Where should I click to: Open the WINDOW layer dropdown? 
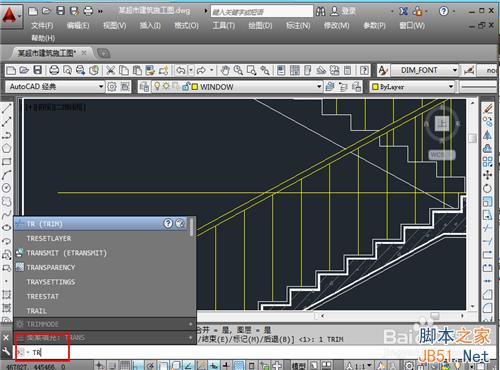point(319,87)
